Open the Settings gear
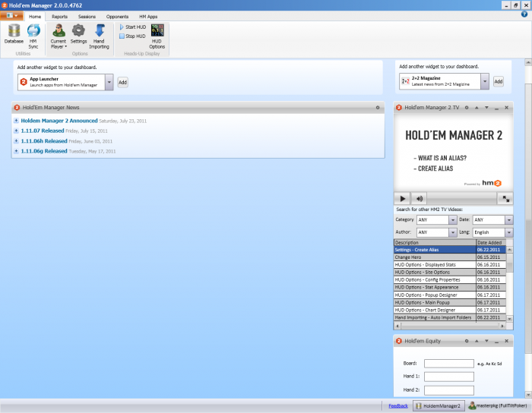Image resolution: width=532 pixels, height=413 pixels. click(x=78, y=34)
